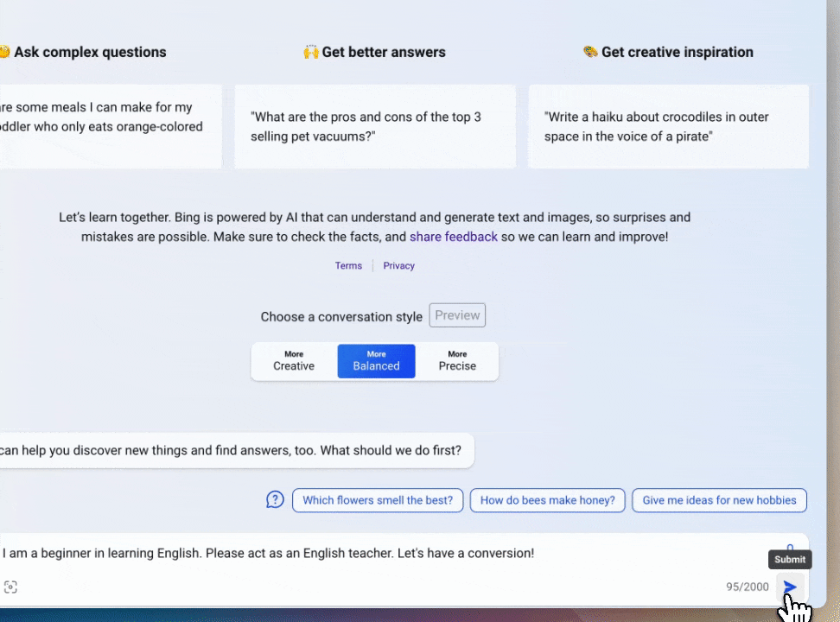
Task: Select More Creative conversation style
Action: 294,361
